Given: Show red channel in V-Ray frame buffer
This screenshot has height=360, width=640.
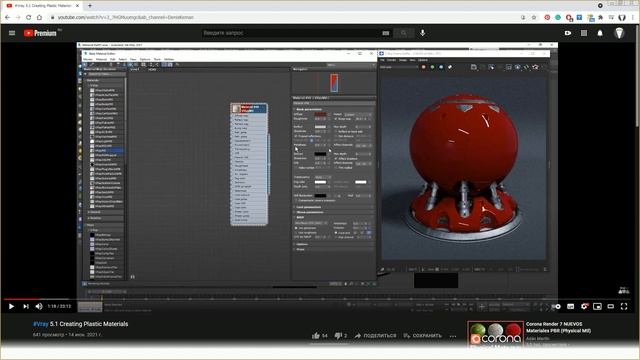Looking at the screenshot, I should tap(423, 67).
